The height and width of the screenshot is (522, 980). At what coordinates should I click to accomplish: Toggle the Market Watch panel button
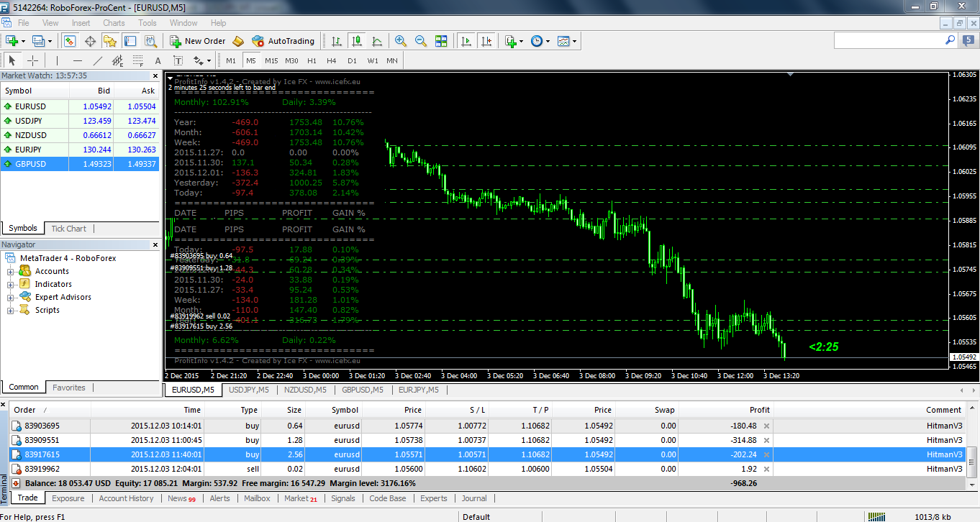pyautogui.click(x=70, y=41)
